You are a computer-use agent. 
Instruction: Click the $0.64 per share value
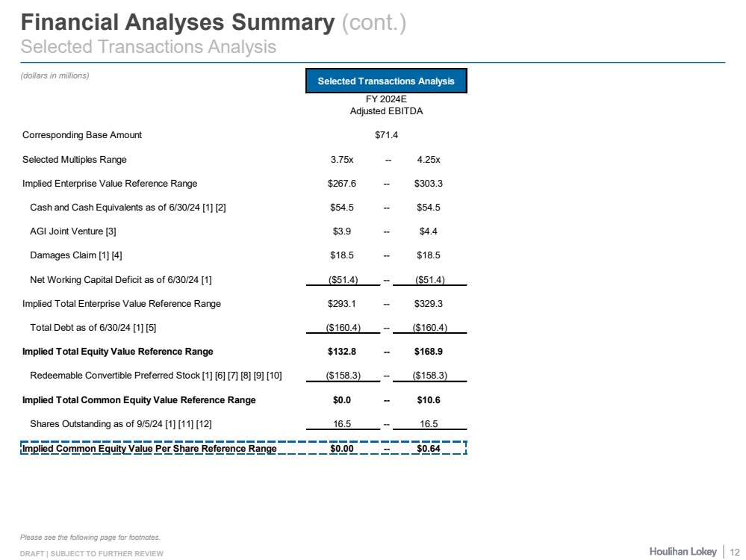point(428,449)
